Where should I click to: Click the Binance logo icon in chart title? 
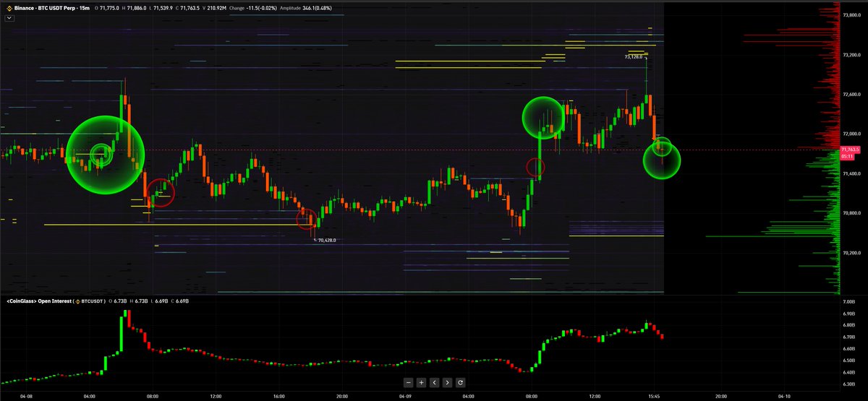pyautogui.click(x=9, y=7)
